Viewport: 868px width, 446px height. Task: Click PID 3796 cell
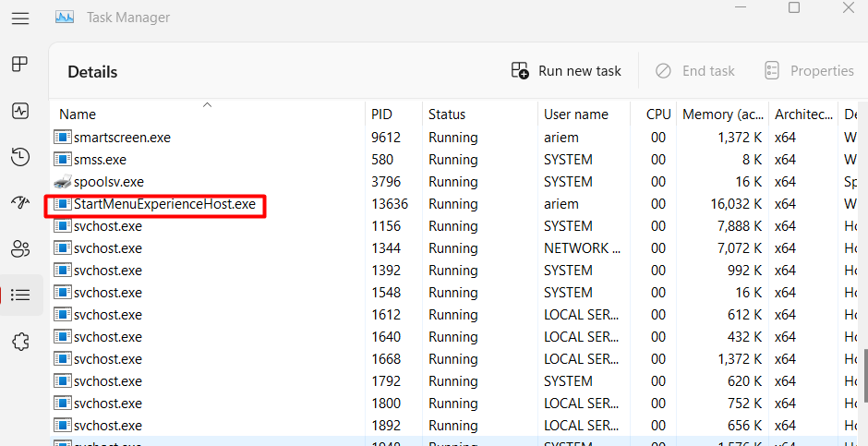point(386,182)
